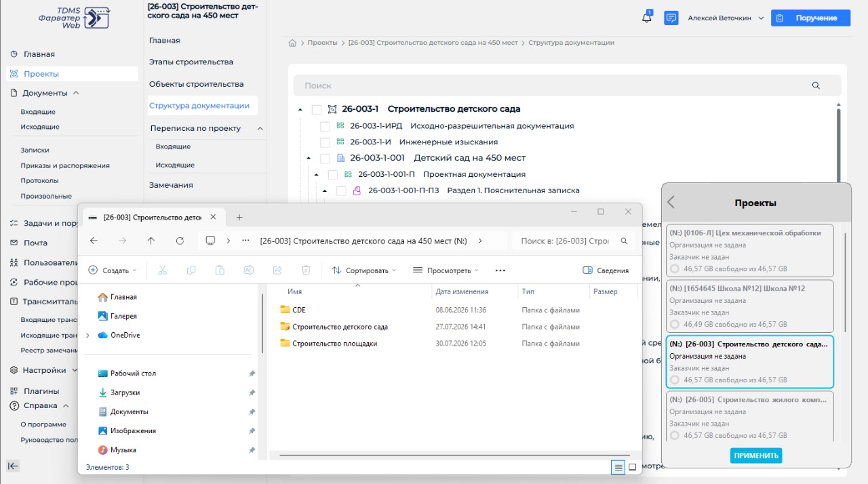This screenshot has height=484, width=868.
Task: Click the Share icon in Explorer toolbar
Action: coord(277,270)
